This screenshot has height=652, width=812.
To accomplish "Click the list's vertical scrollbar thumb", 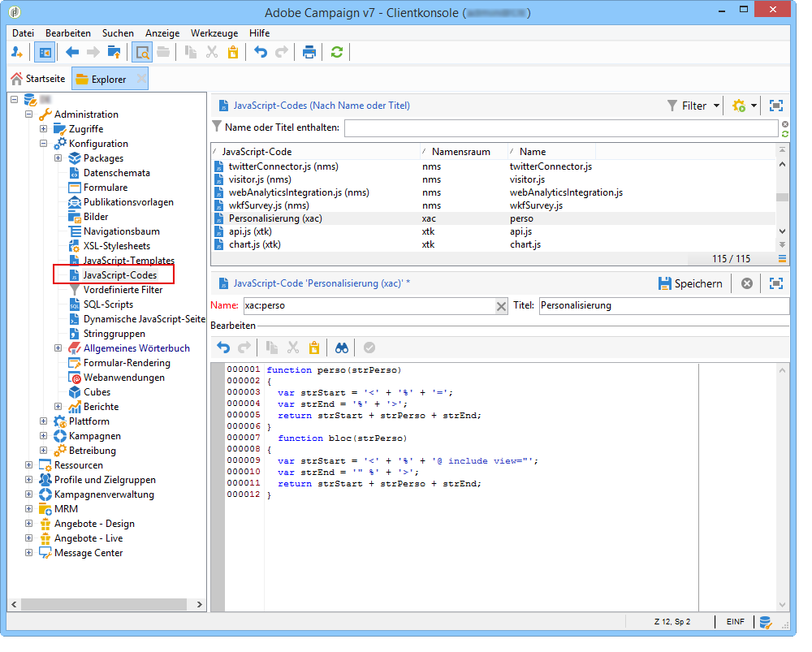I will pyautogui.click(x=782, y=197).
